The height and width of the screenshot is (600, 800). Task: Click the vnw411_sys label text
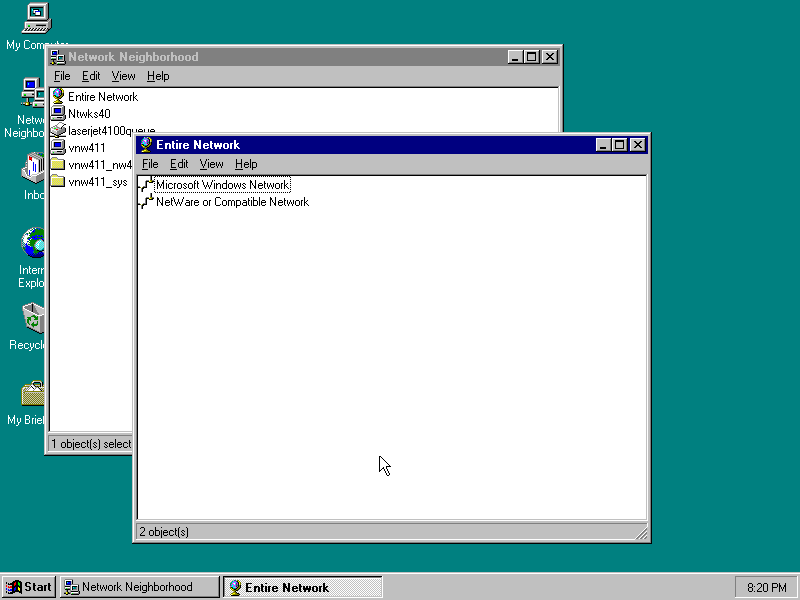click(98, 182)
